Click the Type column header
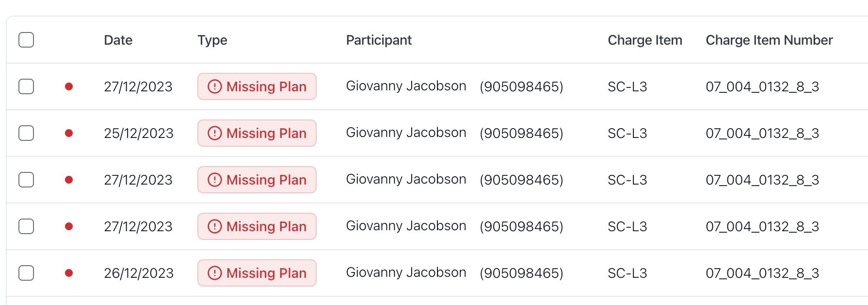 coord(212,40)
